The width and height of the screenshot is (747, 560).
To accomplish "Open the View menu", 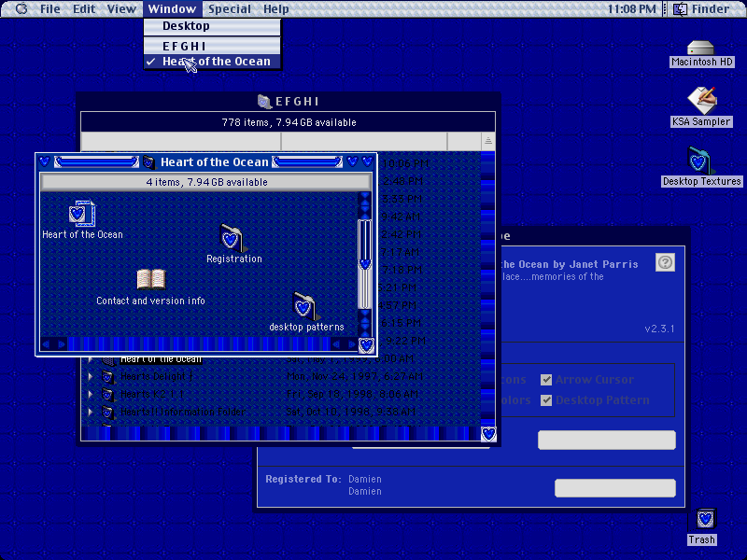I will 121,8.
